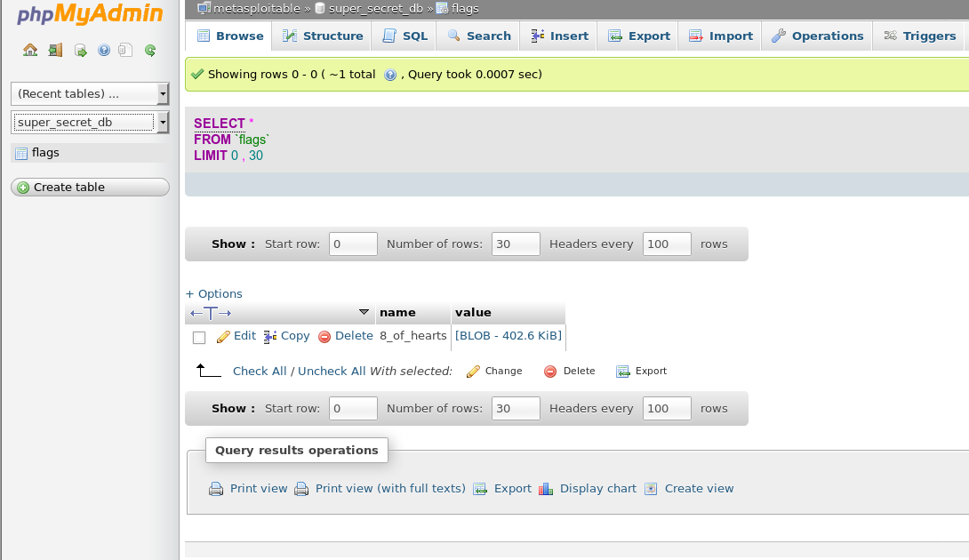Click the metasploitable breadcrumb link
Viewport: 969px width, 560px height.
click(256, 9)
